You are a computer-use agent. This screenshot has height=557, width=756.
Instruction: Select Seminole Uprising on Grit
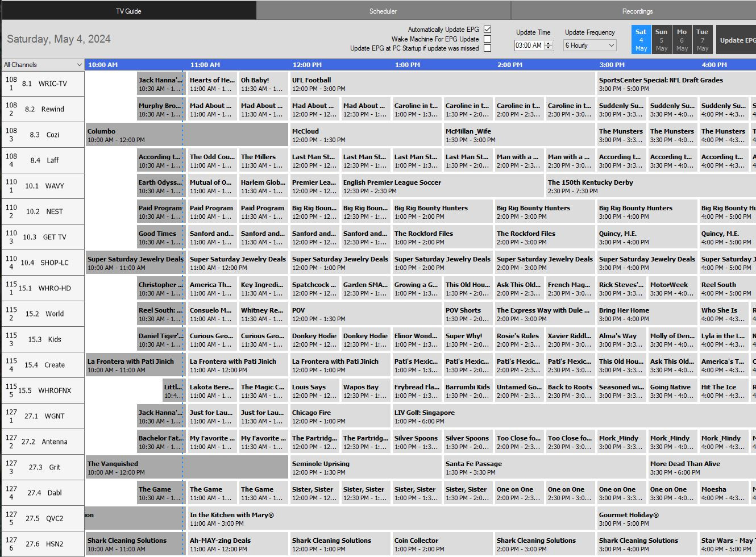tap(365, 468)
